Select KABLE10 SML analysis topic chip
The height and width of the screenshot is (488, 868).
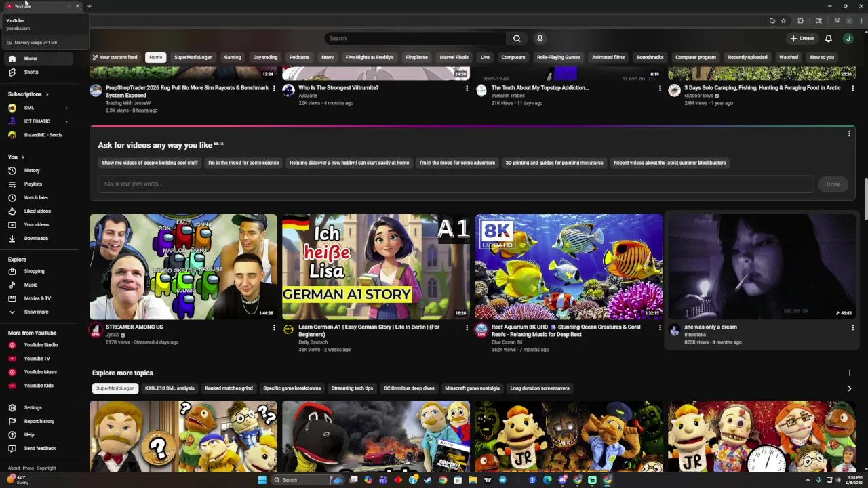tap(170, 388)
